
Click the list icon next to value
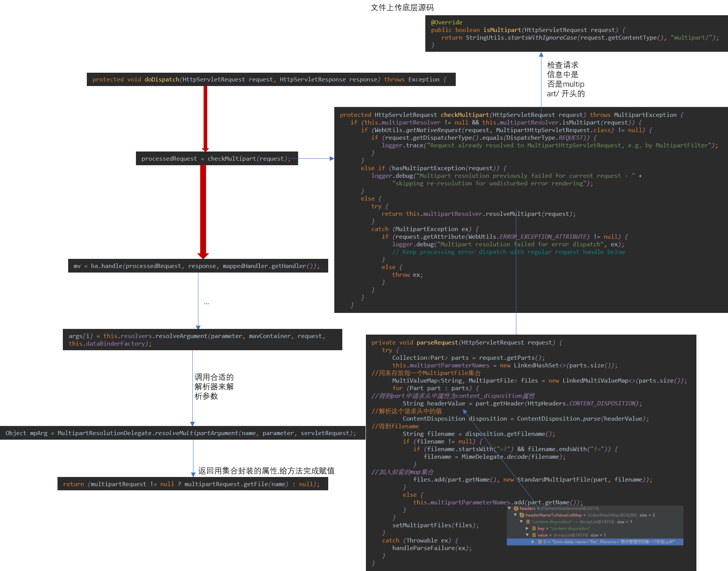click(x=534, y=535)
